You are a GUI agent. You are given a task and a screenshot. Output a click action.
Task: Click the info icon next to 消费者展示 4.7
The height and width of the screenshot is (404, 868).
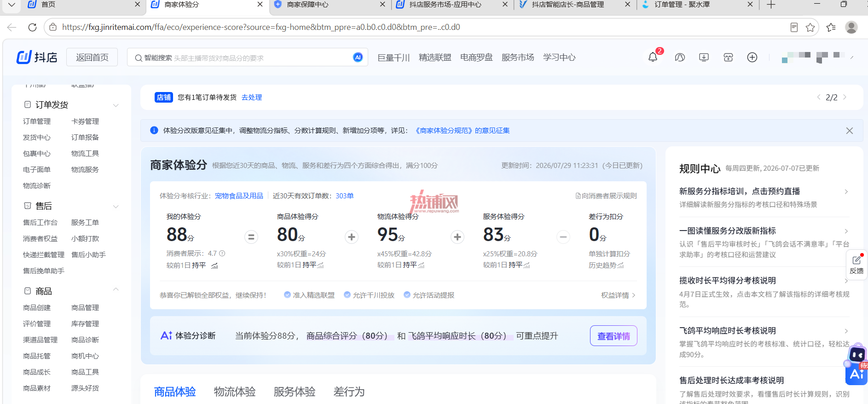(222, 254)
